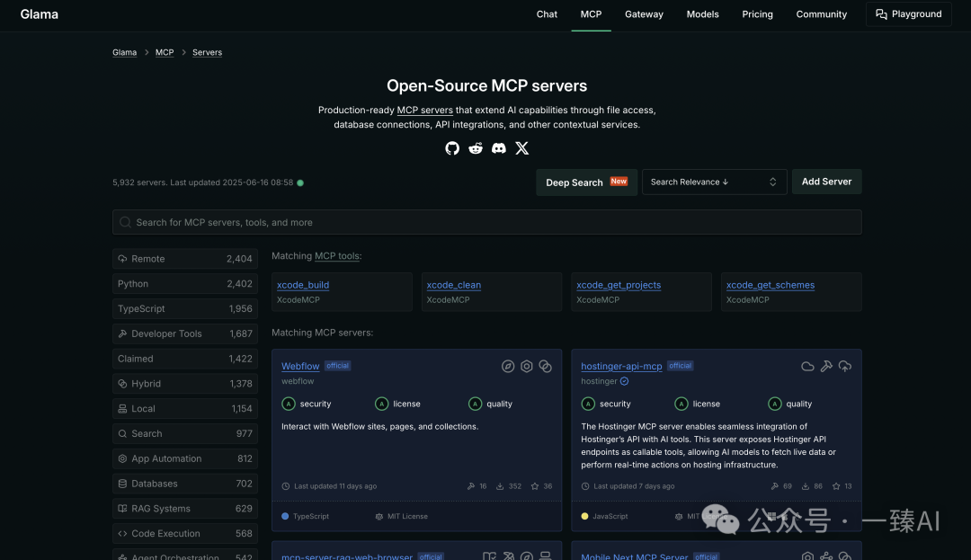Screen dimensions: 971x560
Task: Open the Reddit icon link
Action: click(476, 148)
